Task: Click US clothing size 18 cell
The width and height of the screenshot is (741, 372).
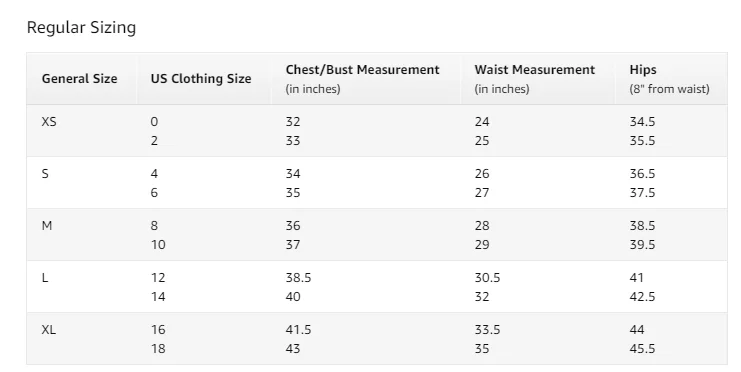Action: tap(158, 349)
